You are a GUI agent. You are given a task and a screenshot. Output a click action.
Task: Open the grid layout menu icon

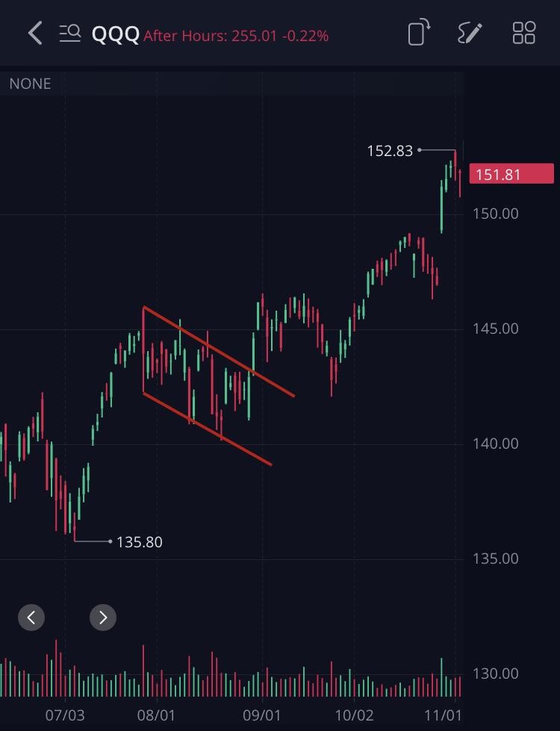(524, 33)
